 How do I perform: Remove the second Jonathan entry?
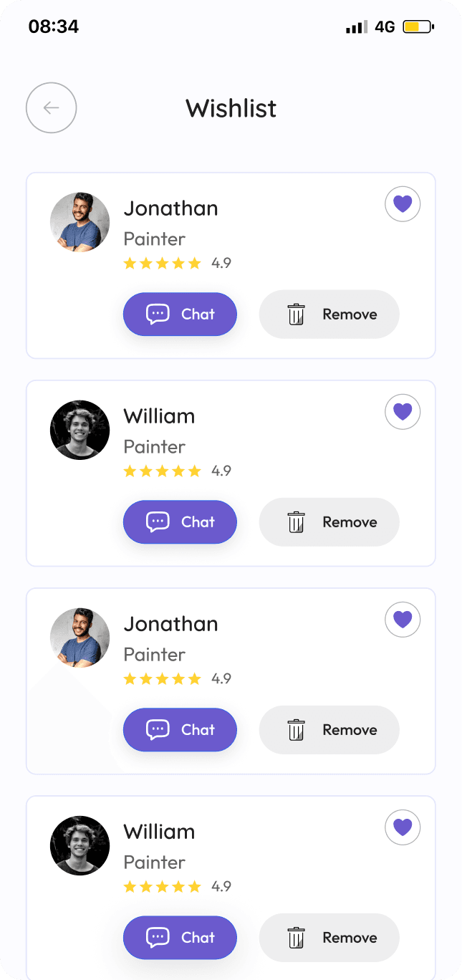[329, 729]
